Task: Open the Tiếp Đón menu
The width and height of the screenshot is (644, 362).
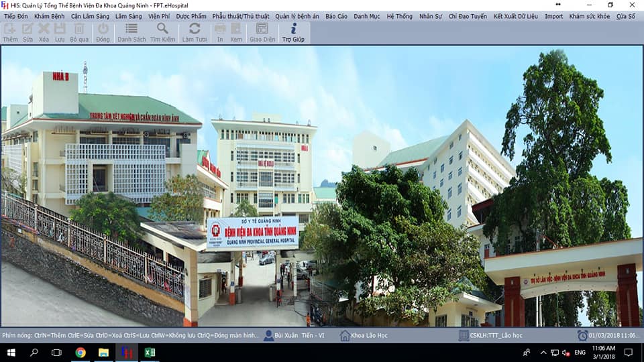Action: click(16, 16)
